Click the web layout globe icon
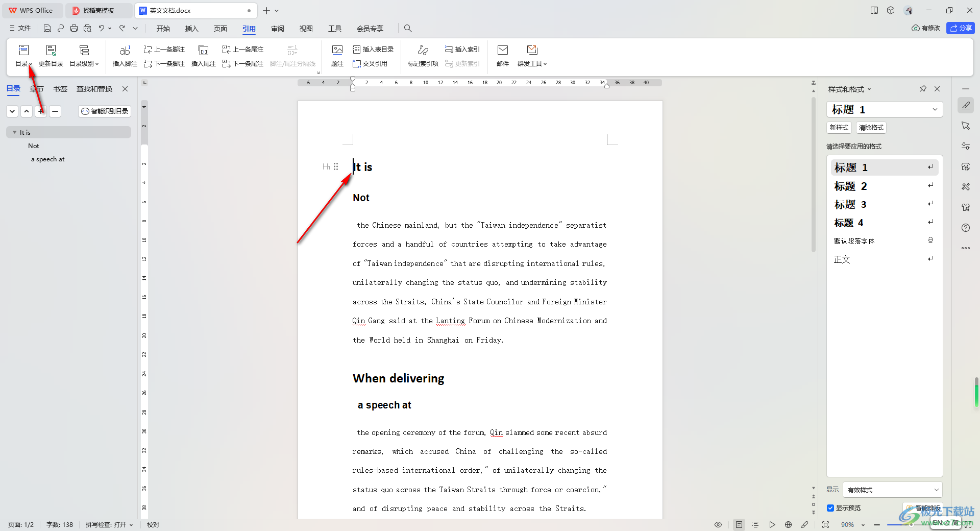The height and width of the screenshot is (531, 980). (x=789, y=525)
